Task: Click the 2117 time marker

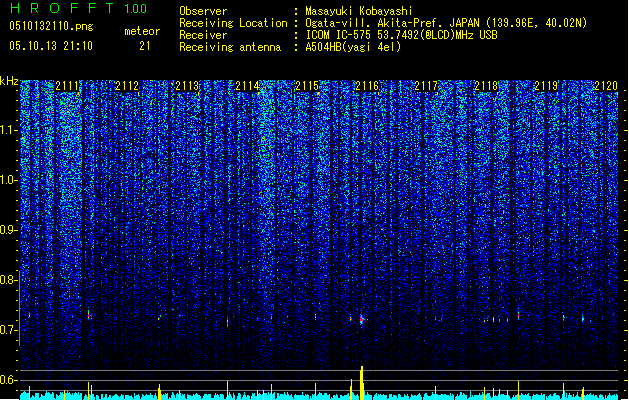Action: pyautogui.click(x=426, y=86)
